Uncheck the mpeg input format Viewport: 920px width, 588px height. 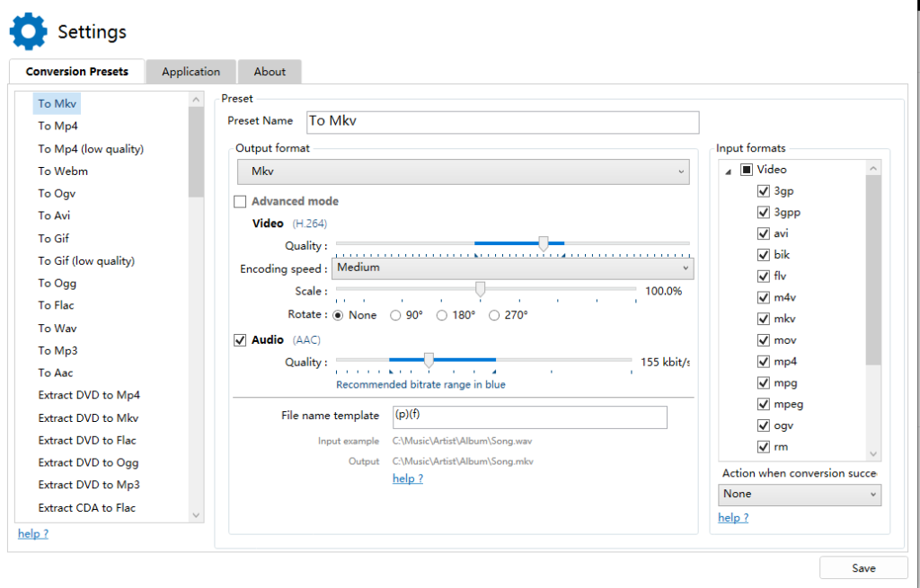[x=764, y=405]
